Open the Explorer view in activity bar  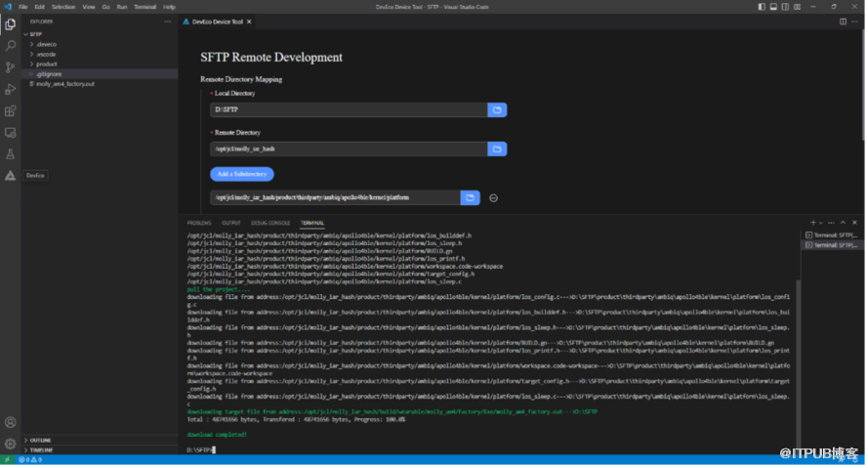[x=10, y=24]
